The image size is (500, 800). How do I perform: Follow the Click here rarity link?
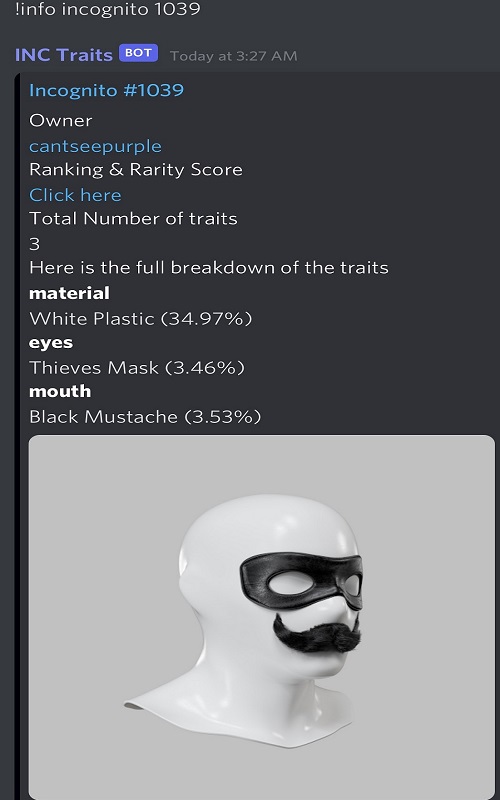pos(75,195)
